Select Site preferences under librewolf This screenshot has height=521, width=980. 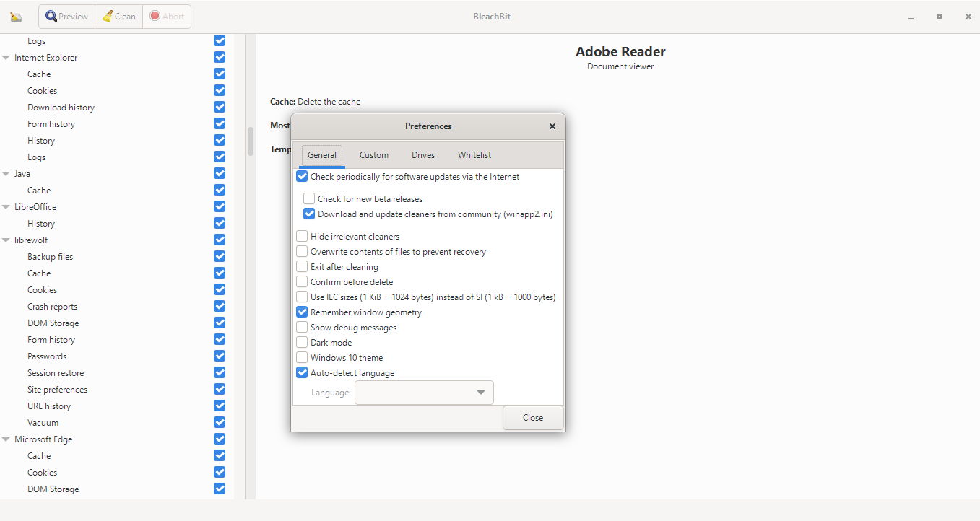58,390
